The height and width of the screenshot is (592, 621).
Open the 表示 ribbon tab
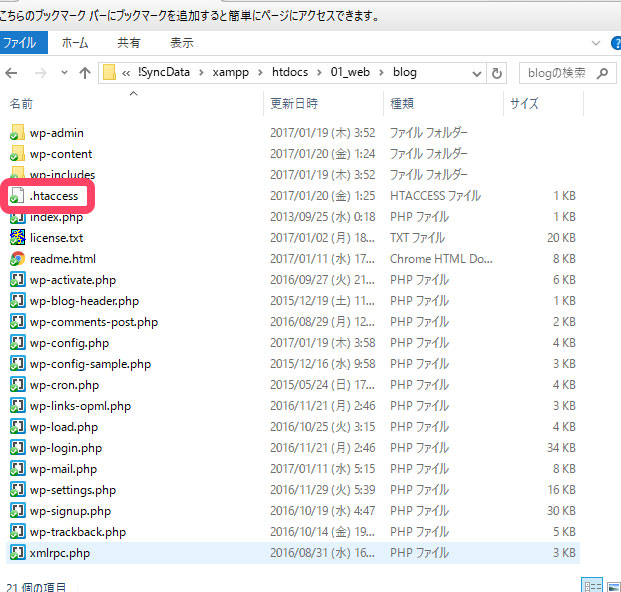182,42
